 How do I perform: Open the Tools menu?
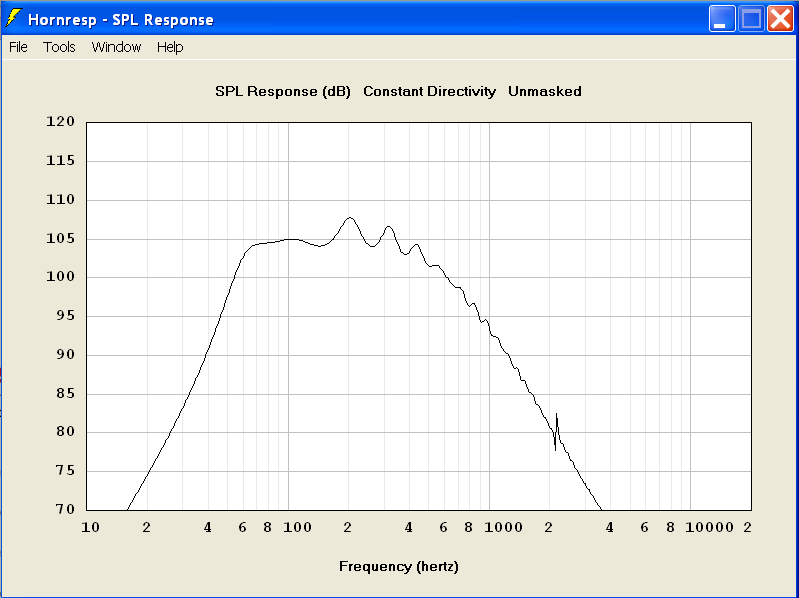click(x=59, y=47)
